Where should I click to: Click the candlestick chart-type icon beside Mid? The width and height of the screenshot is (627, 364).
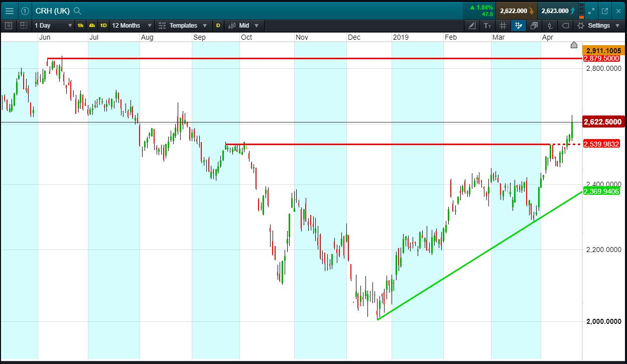point(232,25)
